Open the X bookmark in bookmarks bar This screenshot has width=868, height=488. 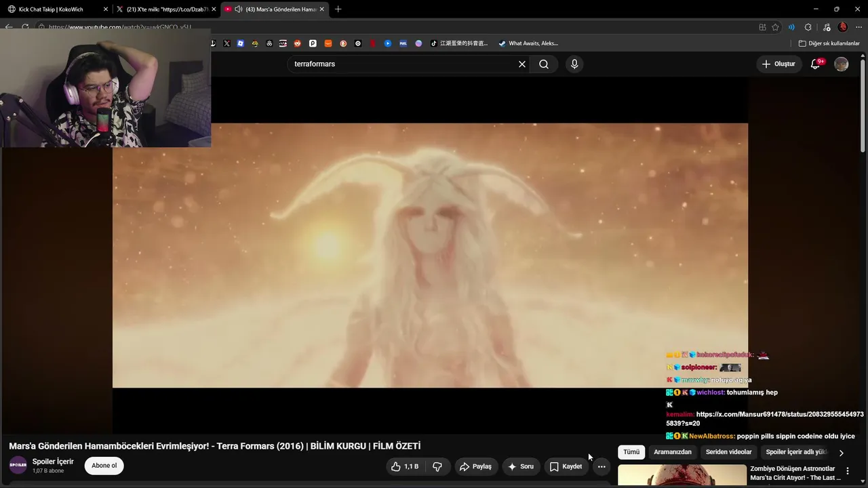[226, 43]
